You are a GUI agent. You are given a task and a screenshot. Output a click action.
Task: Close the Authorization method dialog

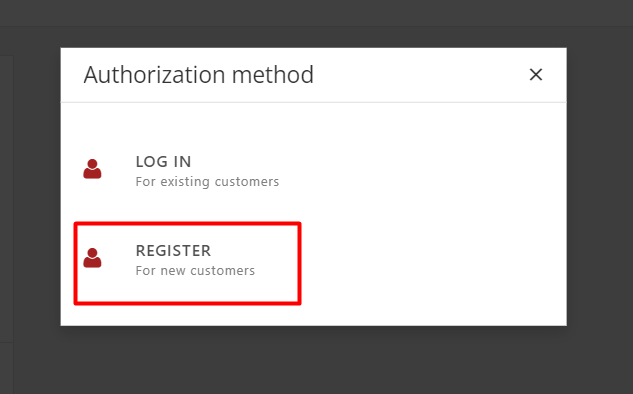point(536,75)
